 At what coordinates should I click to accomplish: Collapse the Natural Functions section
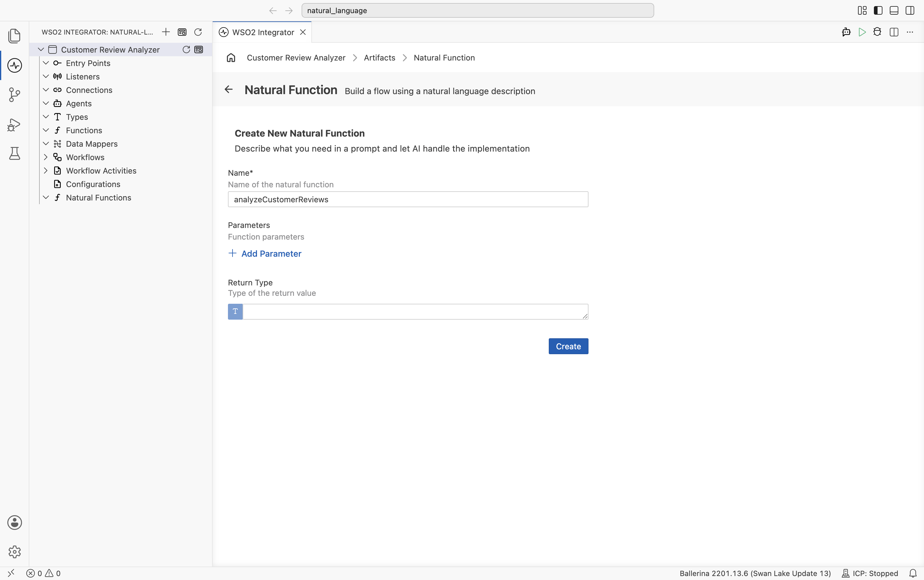46,197
